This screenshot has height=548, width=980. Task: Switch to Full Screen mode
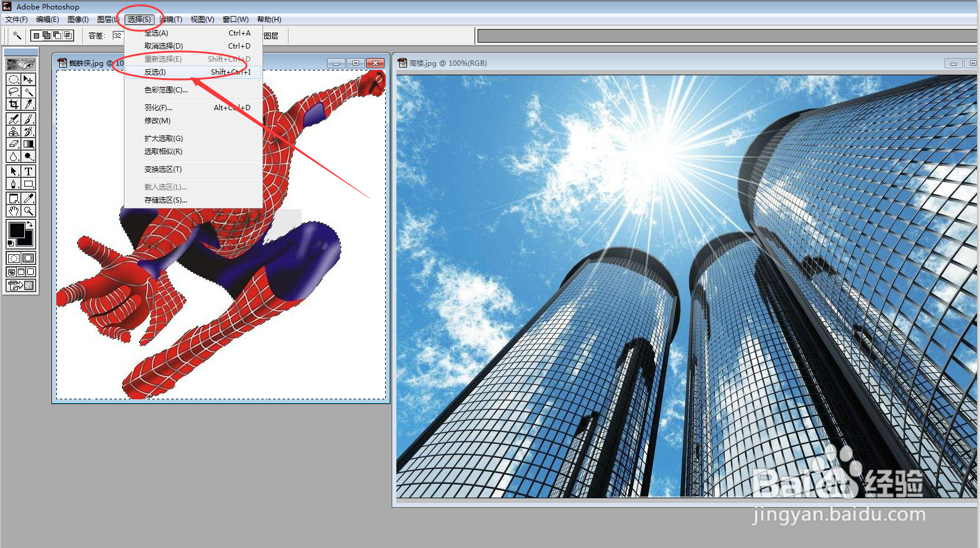click(x=30, y=272)
